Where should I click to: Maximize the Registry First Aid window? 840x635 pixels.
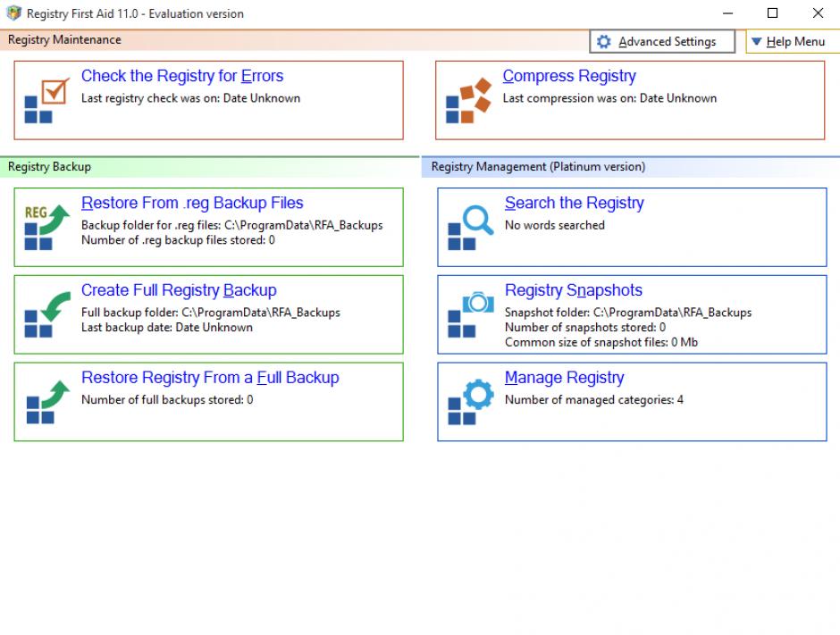(x=772, y=13)
